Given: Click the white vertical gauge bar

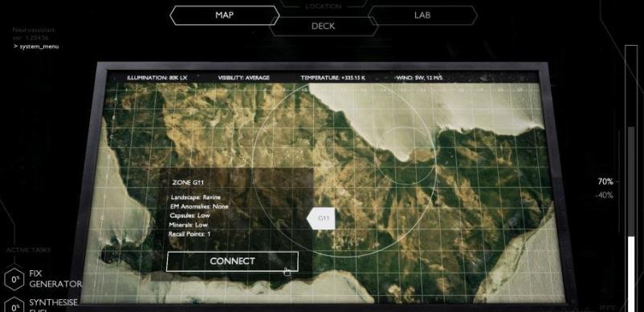Looking at the screenshot, I should click(631, 274).
